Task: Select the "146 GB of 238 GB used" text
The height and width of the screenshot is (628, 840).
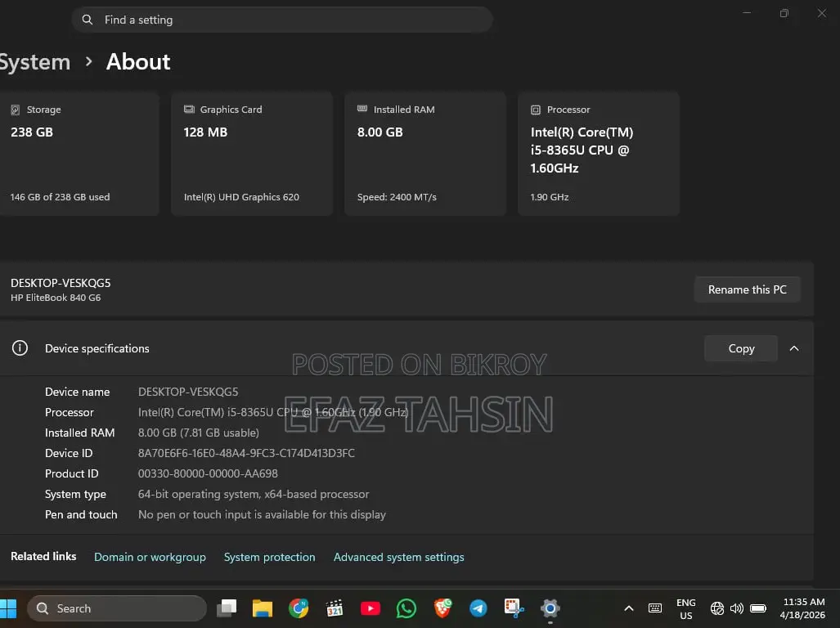Action: coord(60,197)
